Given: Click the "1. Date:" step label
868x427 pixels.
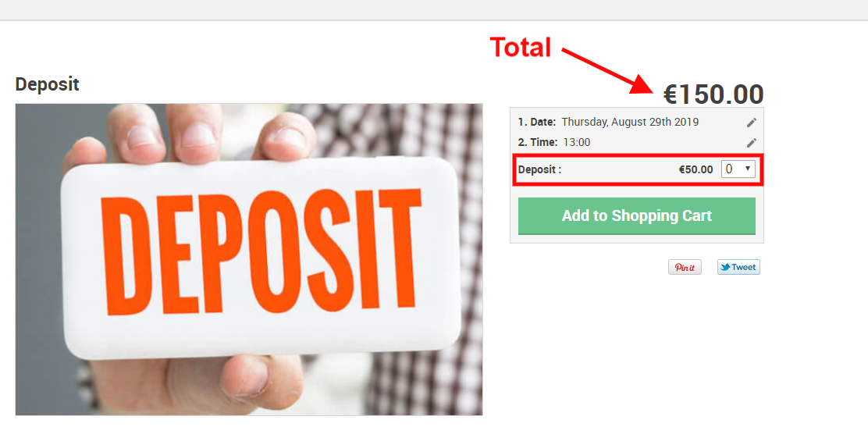Looking at the screenshot, I should (537, 122).
